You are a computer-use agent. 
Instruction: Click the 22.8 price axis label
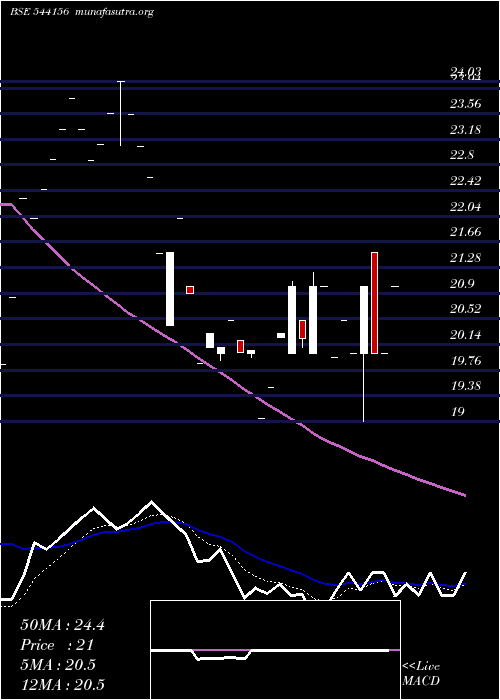pyautogui.click(x=462, y=155)
